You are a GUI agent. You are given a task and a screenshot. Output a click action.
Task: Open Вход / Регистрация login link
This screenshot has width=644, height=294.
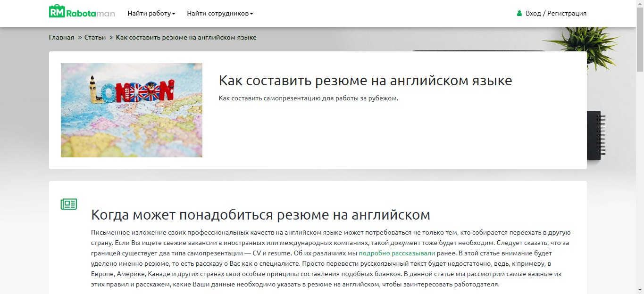click(x=556, y=13)
